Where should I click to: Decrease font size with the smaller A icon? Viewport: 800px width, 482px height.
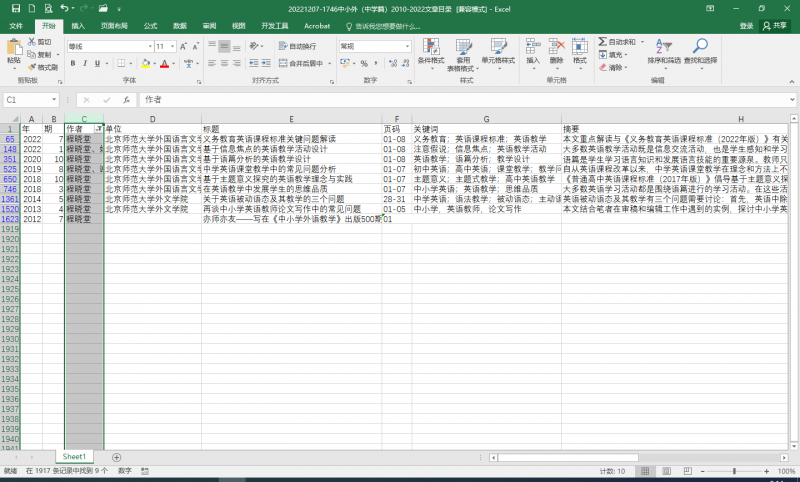(x=195, y=46)
